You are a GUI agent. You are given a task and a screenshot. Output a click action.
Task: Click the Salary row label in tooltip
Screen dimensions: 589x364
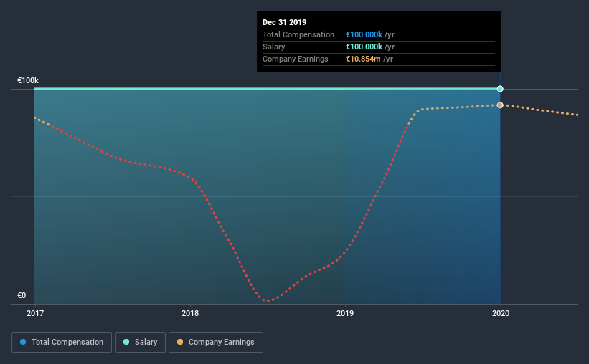pyautogui.click(x=273, y=47)
